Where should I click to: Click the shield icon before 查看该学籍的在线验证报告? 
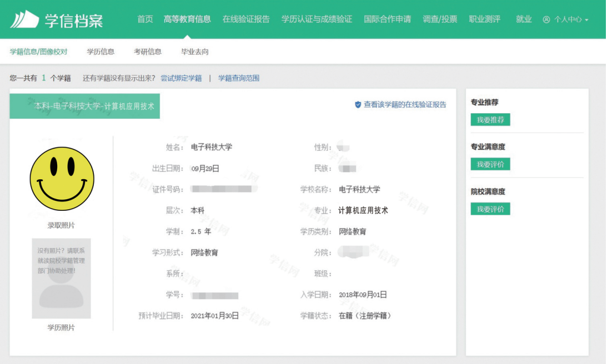click(358, 104)
